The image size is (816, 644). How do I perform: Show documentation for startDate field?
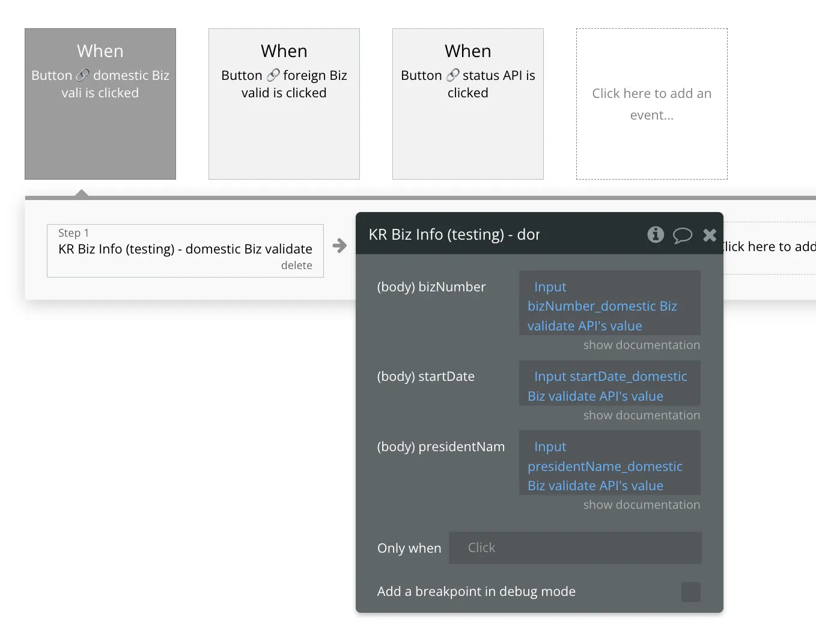[641, 416]
